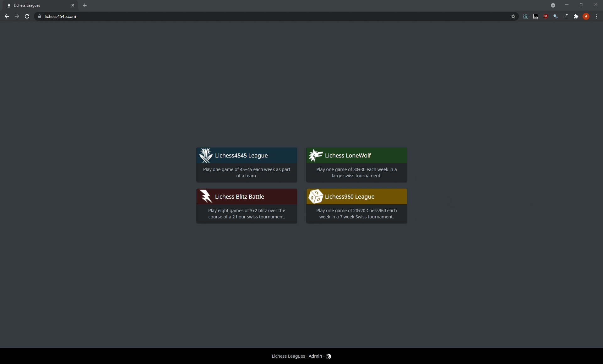
Task: Click the extension icon right of the green S
Action: point(536,16)
